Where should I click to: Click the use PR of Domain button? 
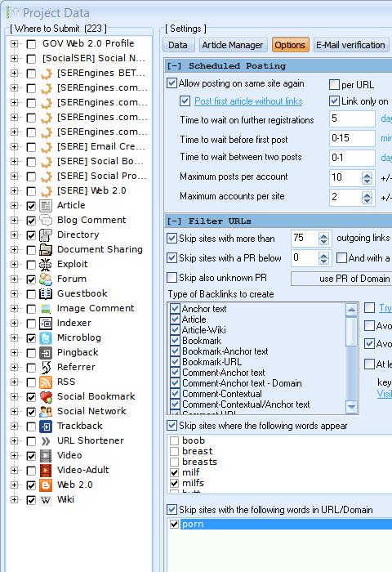click(x=342, y=279)
